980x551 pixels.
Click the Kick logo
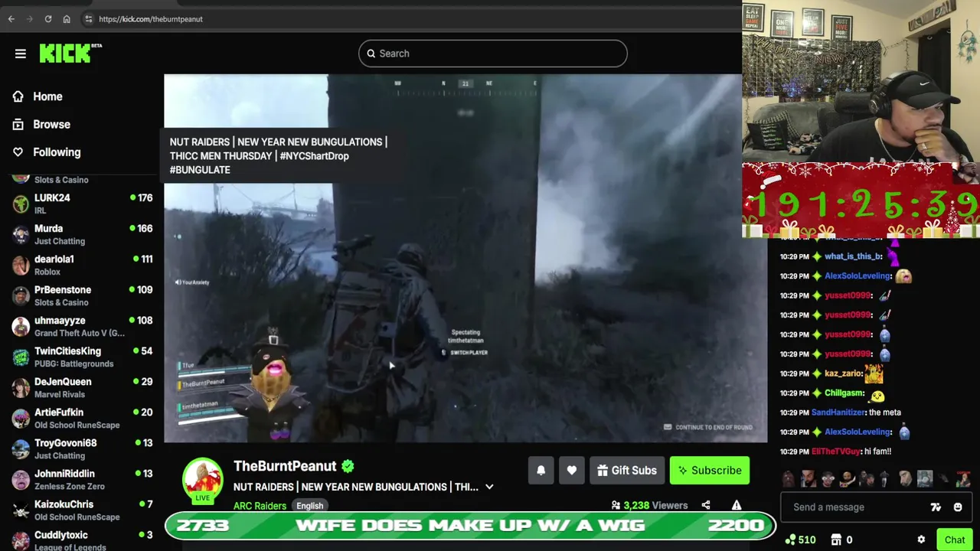pos(70,53)
